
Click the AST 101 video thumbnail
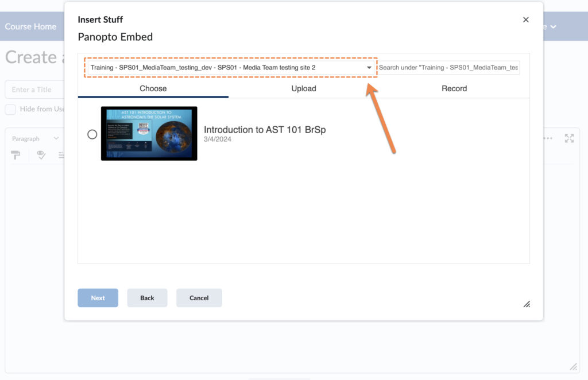click(149, 133)
